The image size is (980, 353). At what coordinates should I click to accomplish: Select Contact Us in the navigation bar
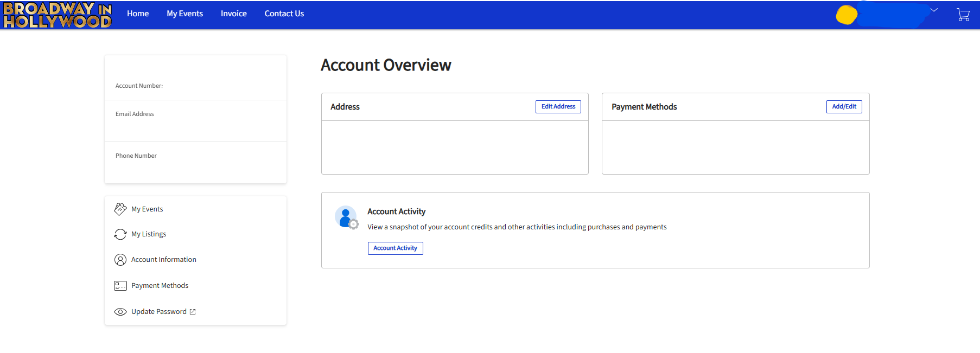(284, 14)
